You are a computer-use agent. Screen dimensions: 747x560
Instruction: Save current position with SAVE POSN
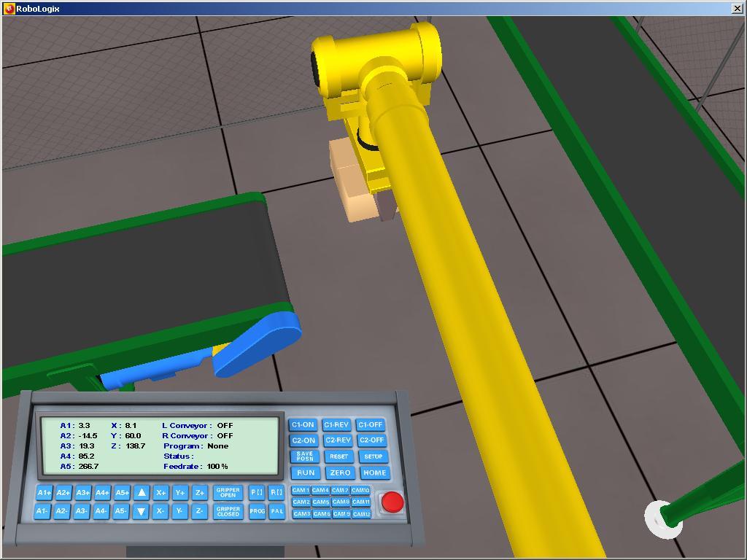point(304,456)
